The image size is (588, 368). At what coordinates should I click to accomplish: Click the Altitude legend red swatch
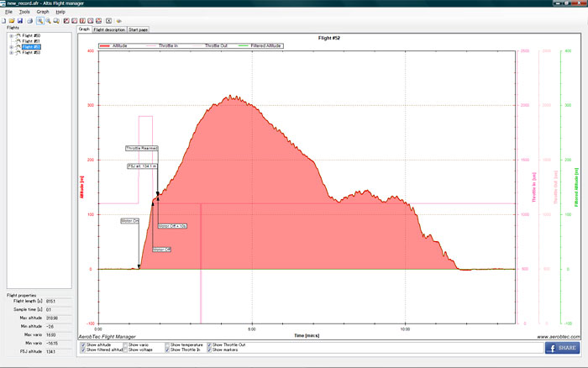[x=105, y=45]
